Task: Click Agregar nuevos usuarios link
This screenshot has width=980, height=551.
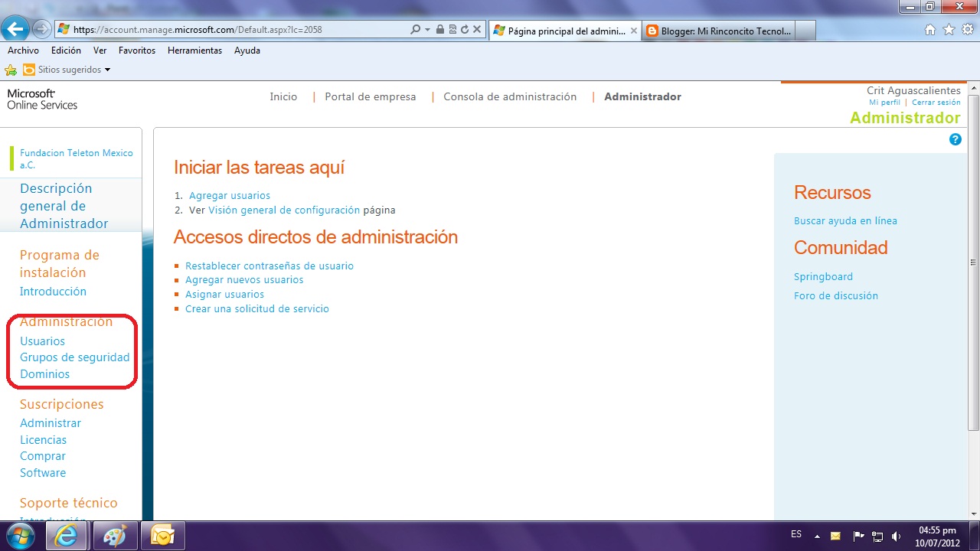Action: 244,280
